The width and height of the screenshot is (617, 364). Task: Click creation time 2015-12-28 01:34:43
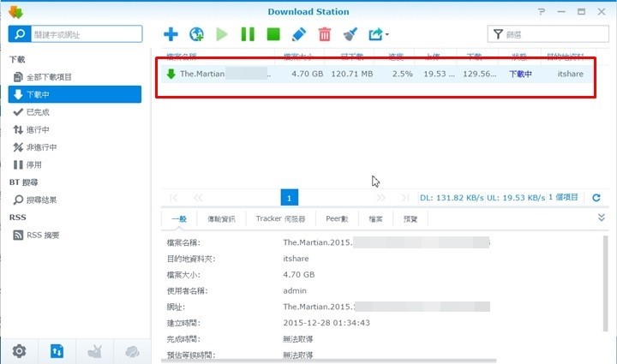[x=326, y=323]
